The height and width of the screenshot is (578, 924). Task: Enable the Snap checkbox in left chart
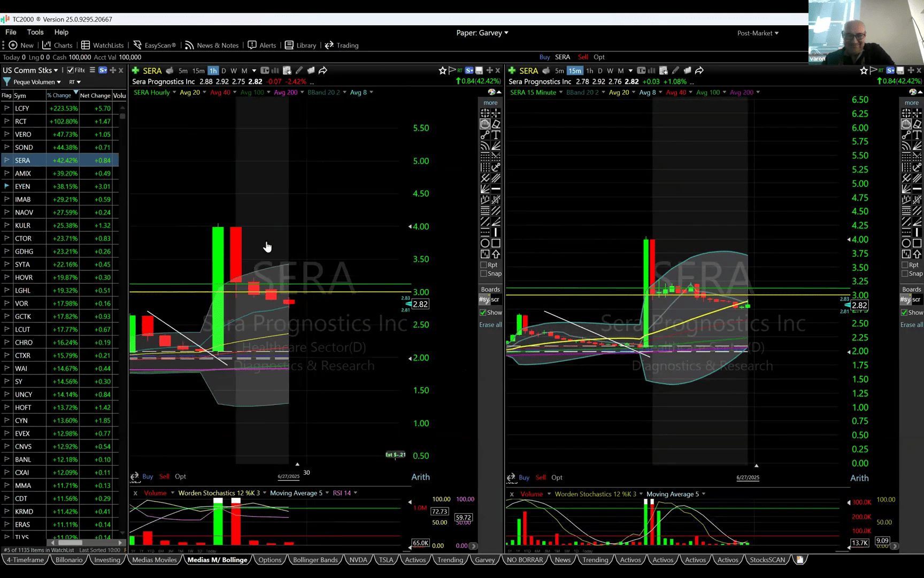484,273
